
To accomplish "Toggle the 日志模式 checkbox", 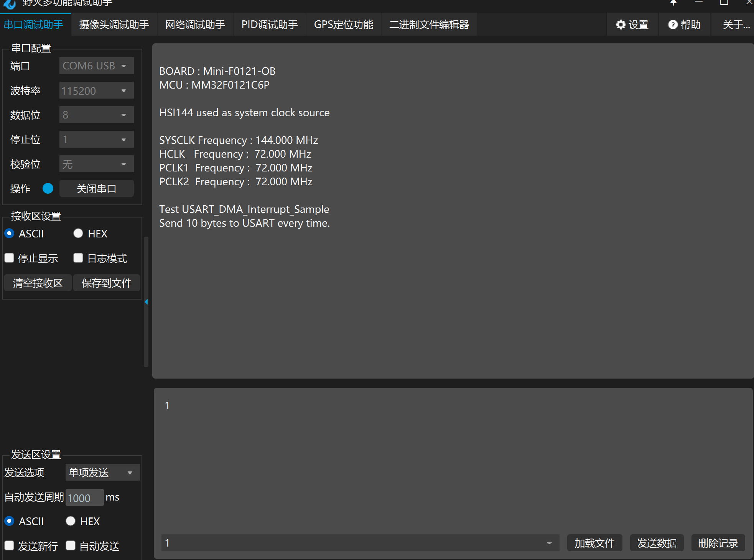I will pos(78,258).
